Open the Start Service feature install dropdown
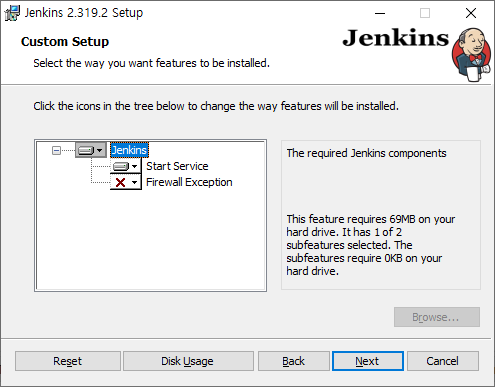495x387 pixels. point(126,166)
